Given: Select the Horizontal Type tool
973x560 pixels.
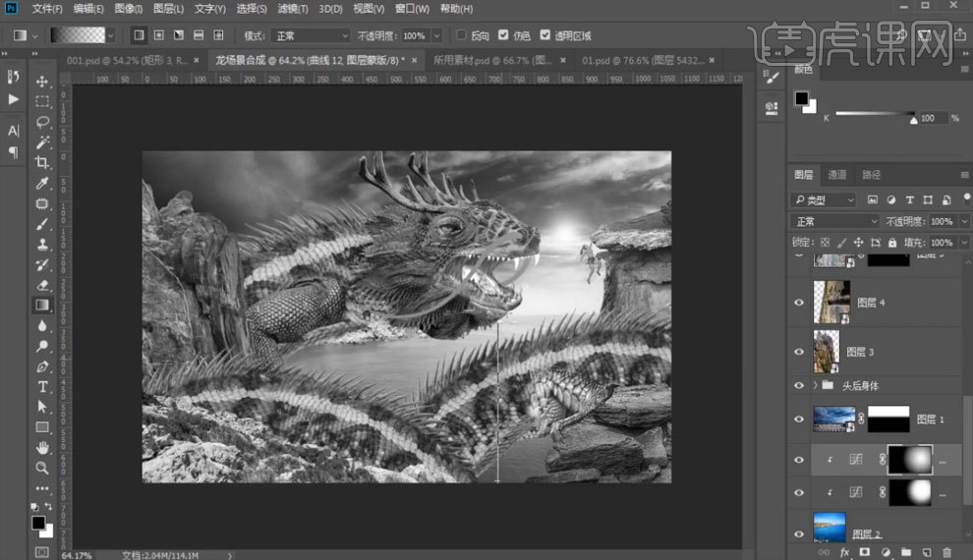Looking at the screenshot, I should click(42, 387).
